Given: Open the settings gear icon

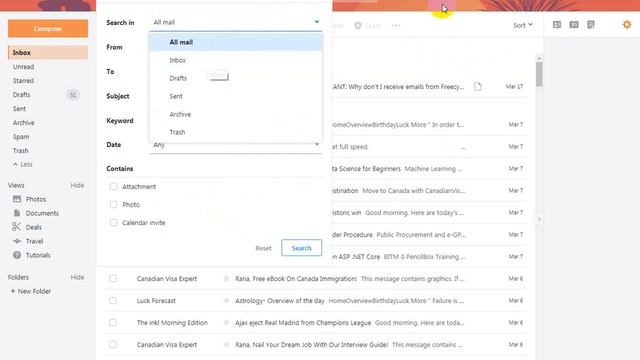Looking at the screenshot, I should click(627, 25).
